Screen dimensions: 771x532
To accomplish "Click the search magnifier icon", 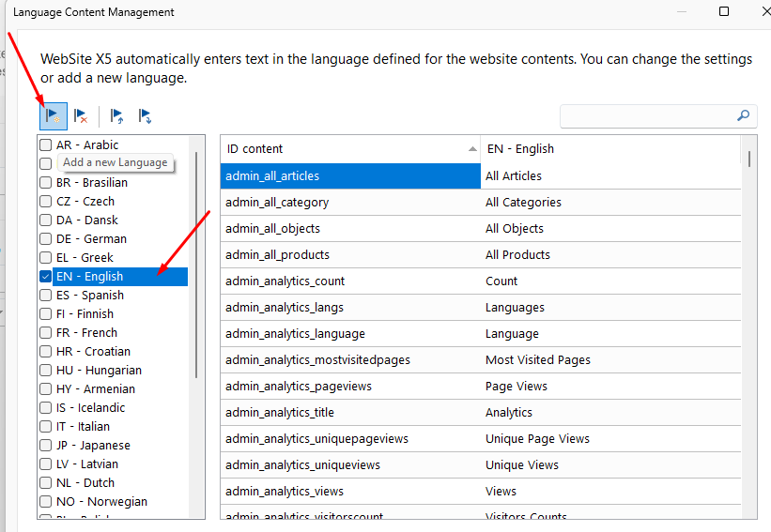I will [743, 115].
